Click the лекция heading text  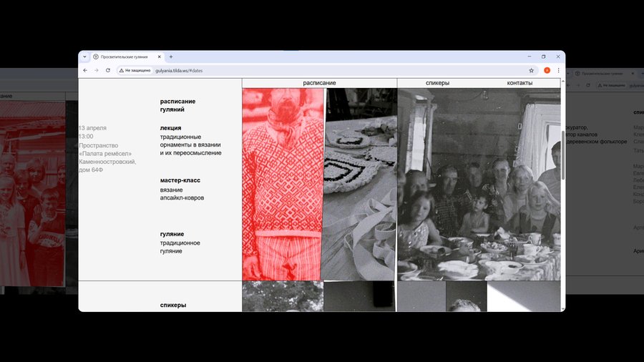click(x=170, y=128)
